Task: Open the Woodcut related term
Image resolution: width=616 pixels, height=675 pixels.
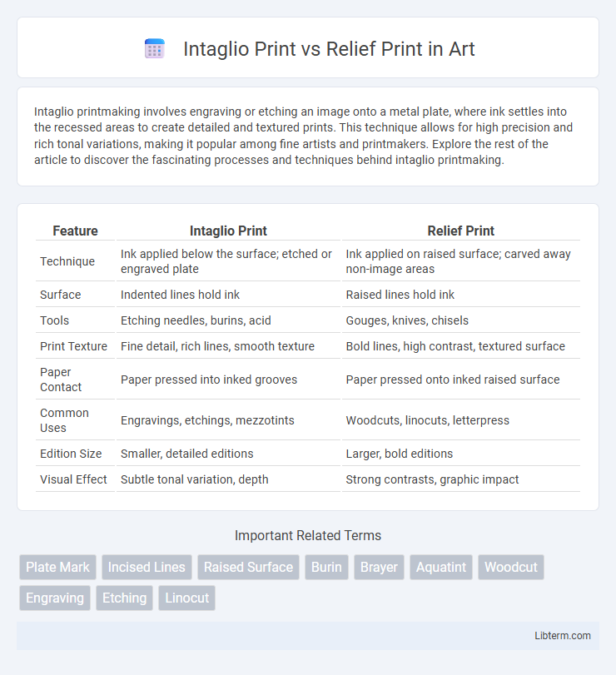Action: [x=511, y=567]
